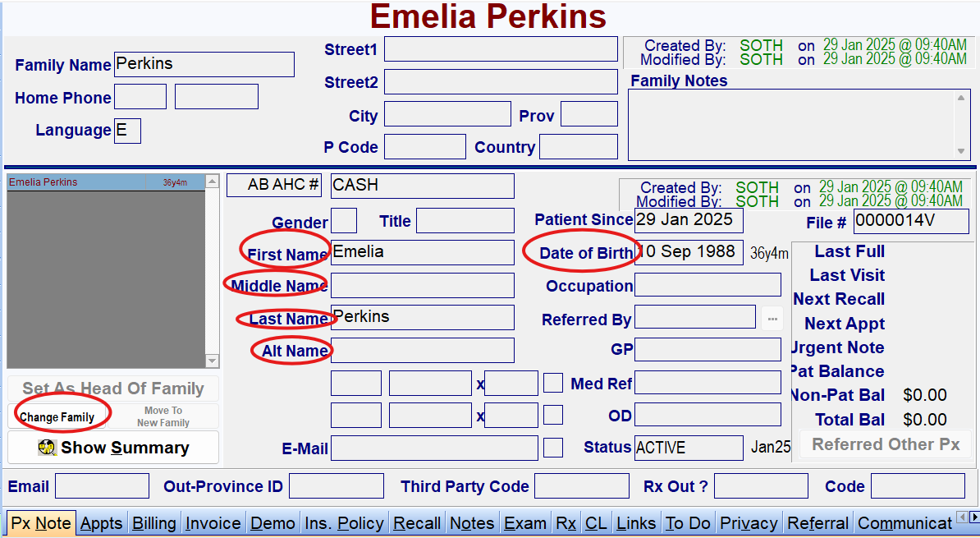980x538 pixels.
Task: Click the Family Notes scroll-down arrow
Action: pos(961,151)
